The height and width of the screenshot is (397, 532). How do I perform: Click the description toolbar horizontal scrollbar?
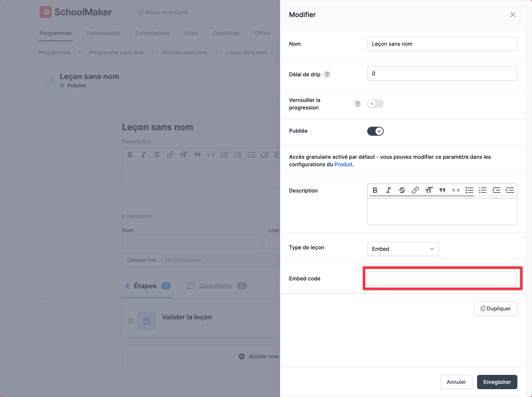click(421, 196)
